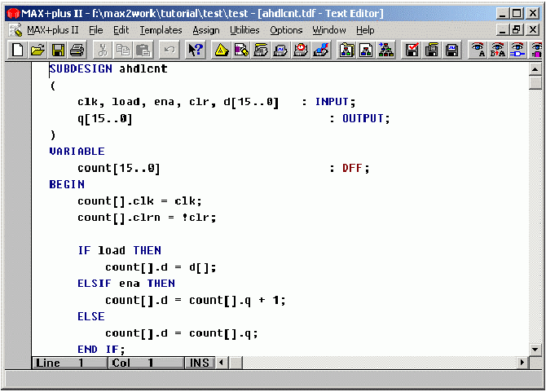Click the Search text eye icon

click(478, 51)
